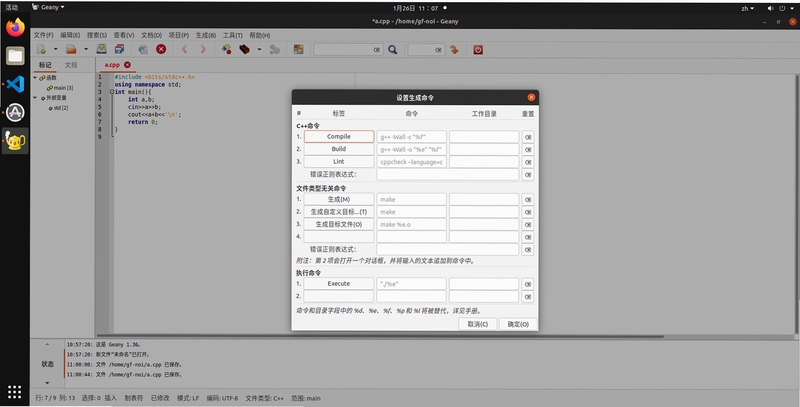
Task: Click the Navigate Forward arrow icon
Action: coord(203,49)
